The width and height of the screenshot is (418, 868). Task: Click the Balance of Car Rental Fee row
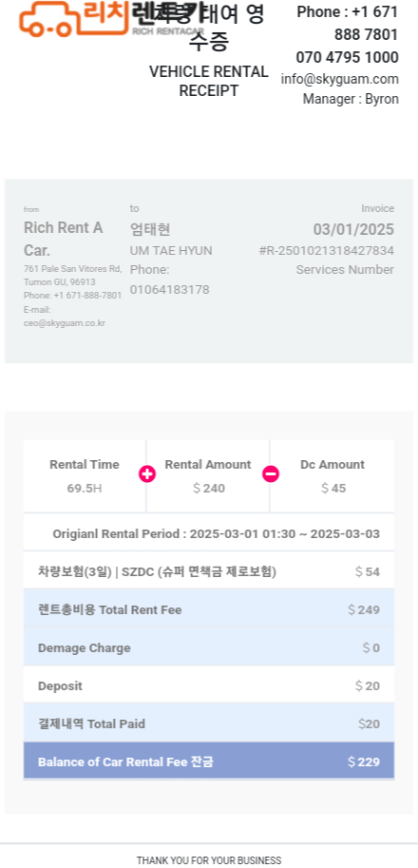pyautogui.click(x=209, y=762)
